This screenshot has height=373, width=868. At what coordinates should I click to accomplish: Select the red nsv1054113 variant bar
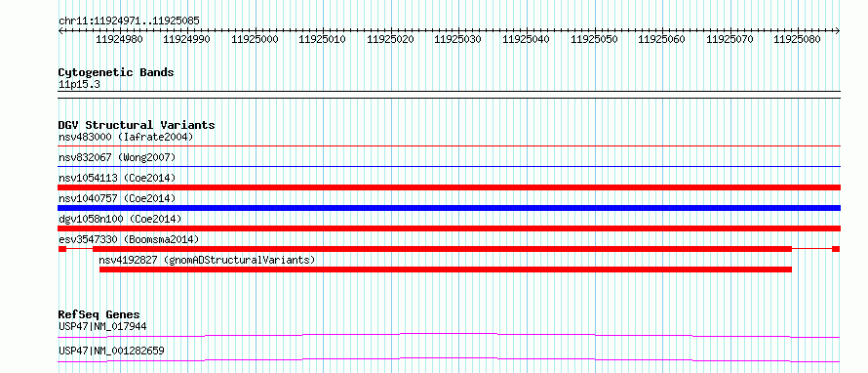(x=449, y=187)
